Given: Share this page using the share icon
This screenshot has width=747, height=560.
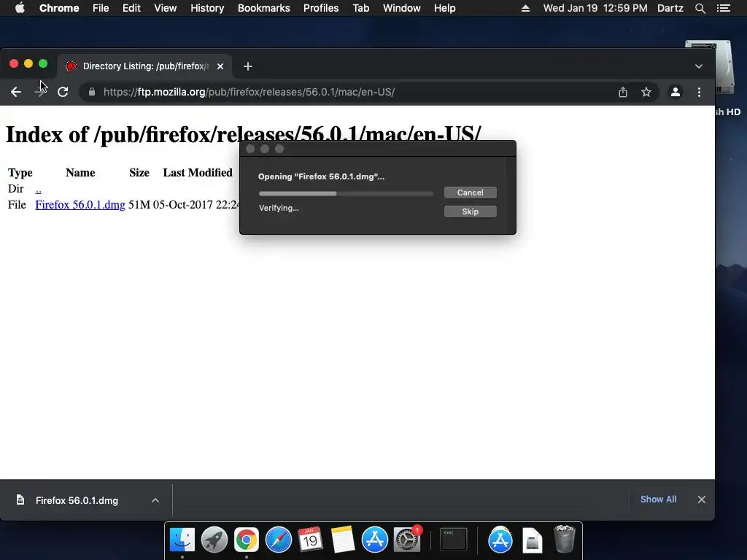Looking at the screenshot, I should click(623, 92).
